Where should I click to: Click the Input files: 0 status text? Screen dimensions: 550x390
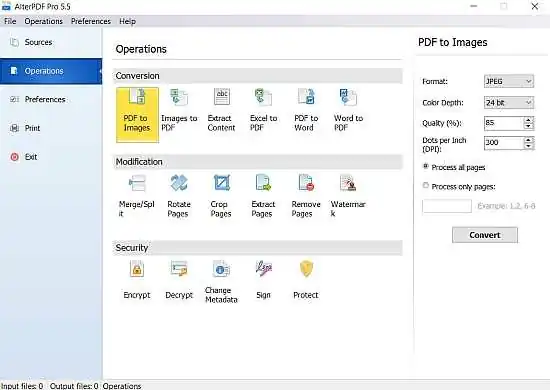coord(22,386)
